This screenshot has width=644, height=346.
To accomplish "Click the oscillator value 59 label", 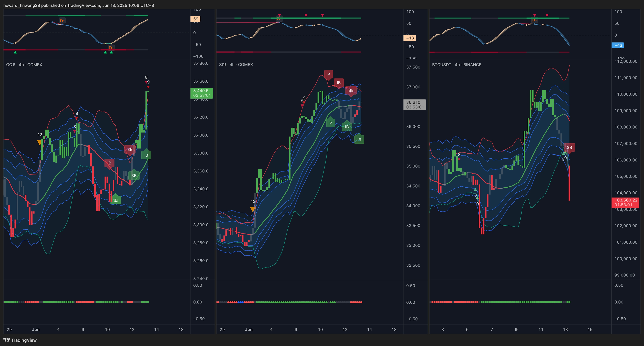I will click(x=196, y=19).
